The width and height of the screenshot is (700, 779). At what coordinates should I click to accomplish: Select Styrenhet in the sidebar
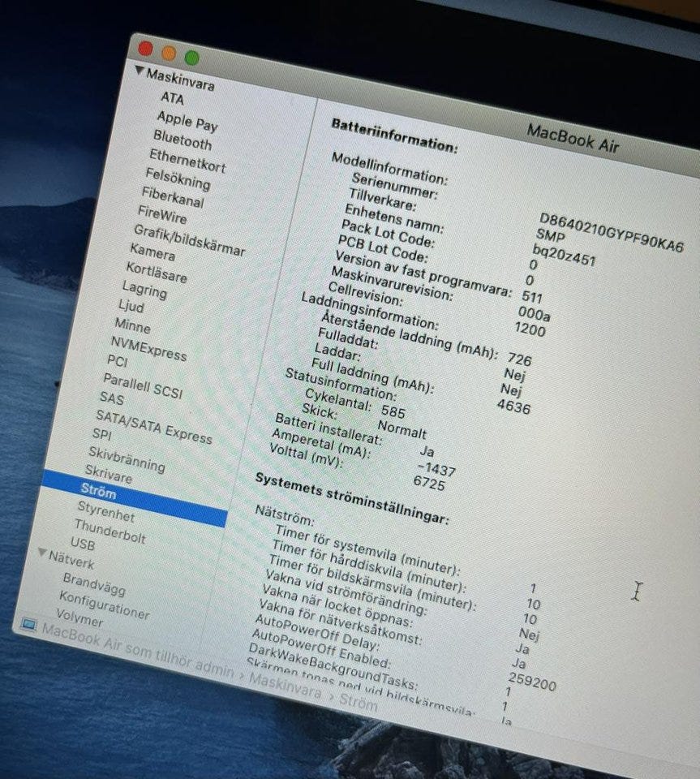click(105, 512)
